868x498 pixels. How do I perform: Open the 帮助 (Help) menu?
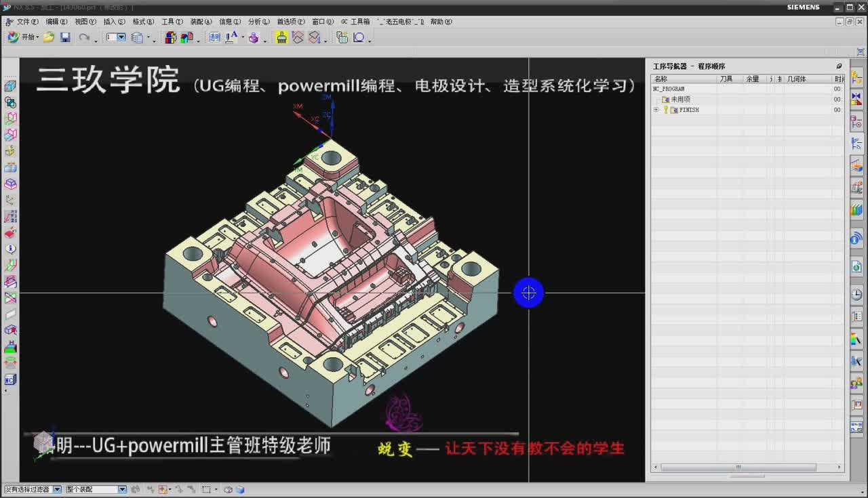click(x=441, y=22)
